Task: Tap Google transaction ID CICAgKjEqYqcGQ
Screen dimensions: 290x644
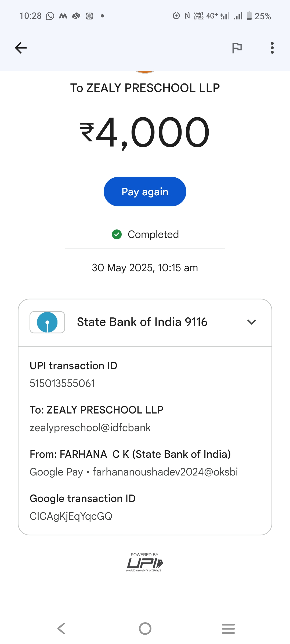Action: 71,516
